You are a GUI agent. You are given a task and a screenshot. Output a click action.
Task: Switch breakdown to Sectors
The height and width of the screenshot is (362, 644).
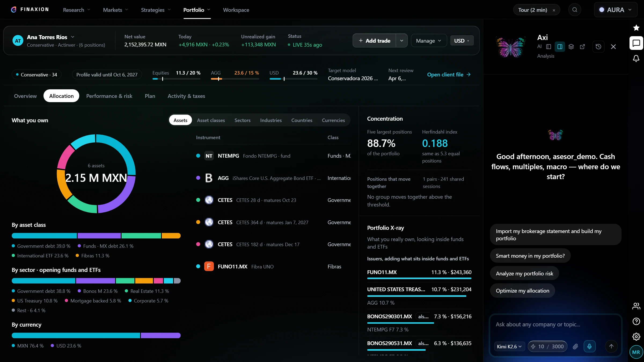(x=242, y=120)
